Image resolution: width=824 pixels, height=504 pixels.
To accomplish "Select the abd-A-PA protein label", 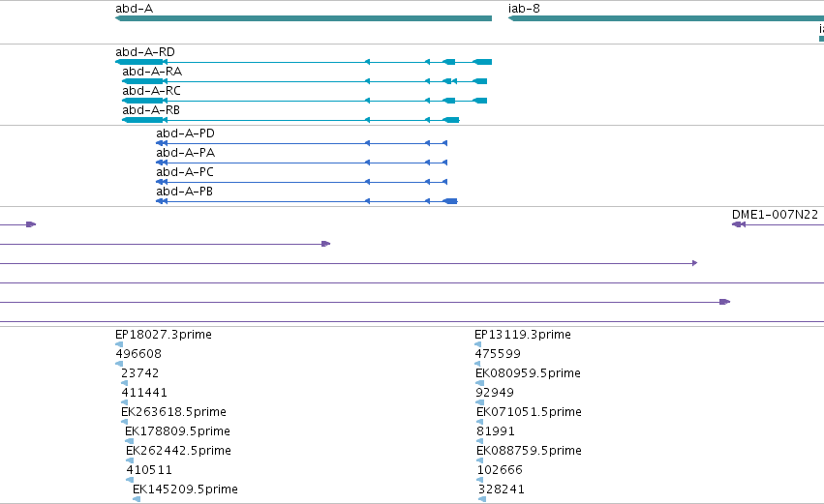I will (186, 153).
